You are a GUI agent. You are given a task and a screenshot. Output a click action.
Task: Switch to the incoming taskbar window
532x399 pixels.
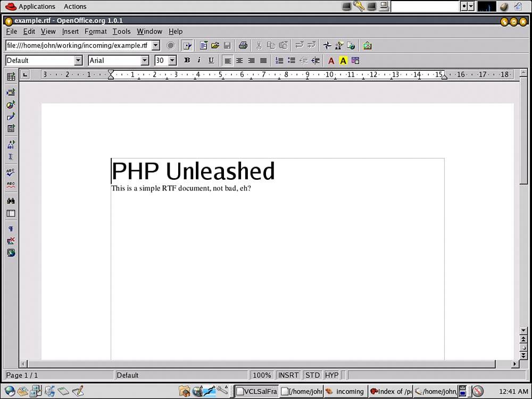345,392
